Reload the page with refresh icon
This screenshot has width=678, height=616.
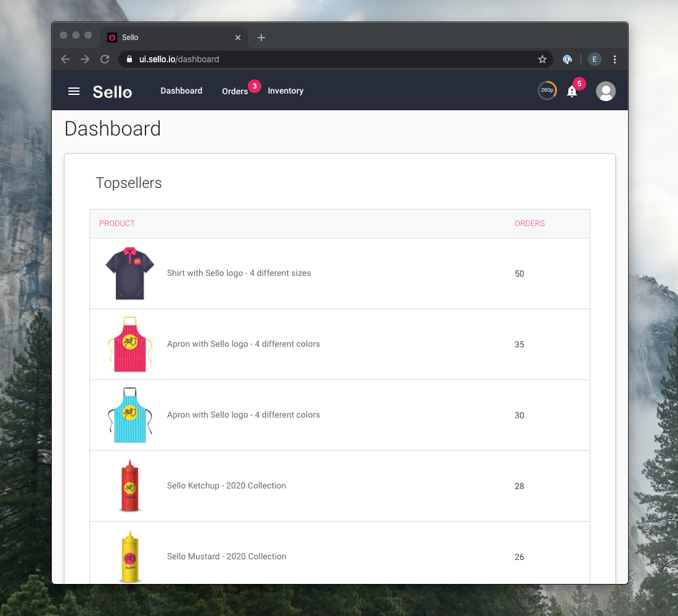(105, 59)
